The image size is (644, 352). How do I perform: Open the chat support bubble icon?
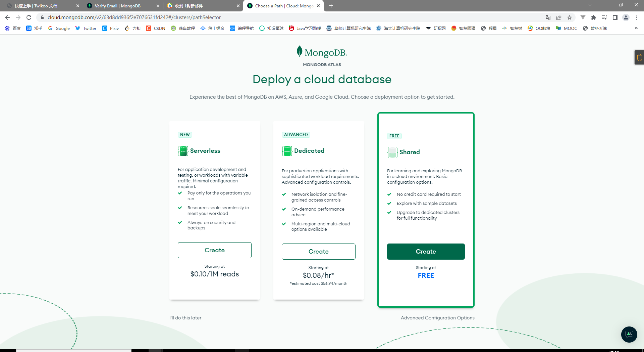point(629,334)
